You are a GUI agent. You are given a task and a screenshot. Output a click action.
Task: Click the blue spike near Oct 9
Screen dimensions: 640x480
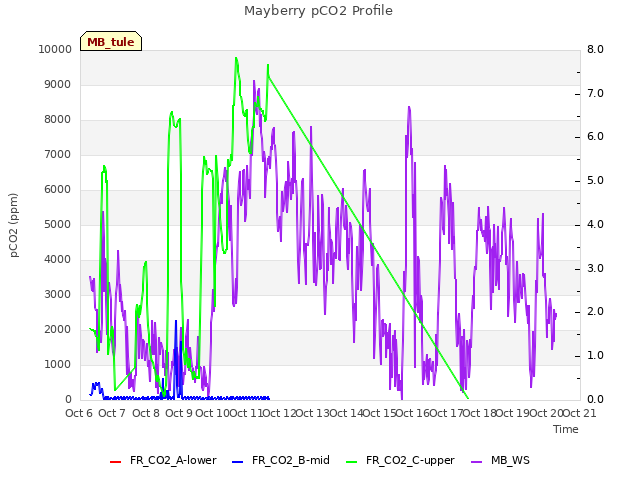coord(176,321)
